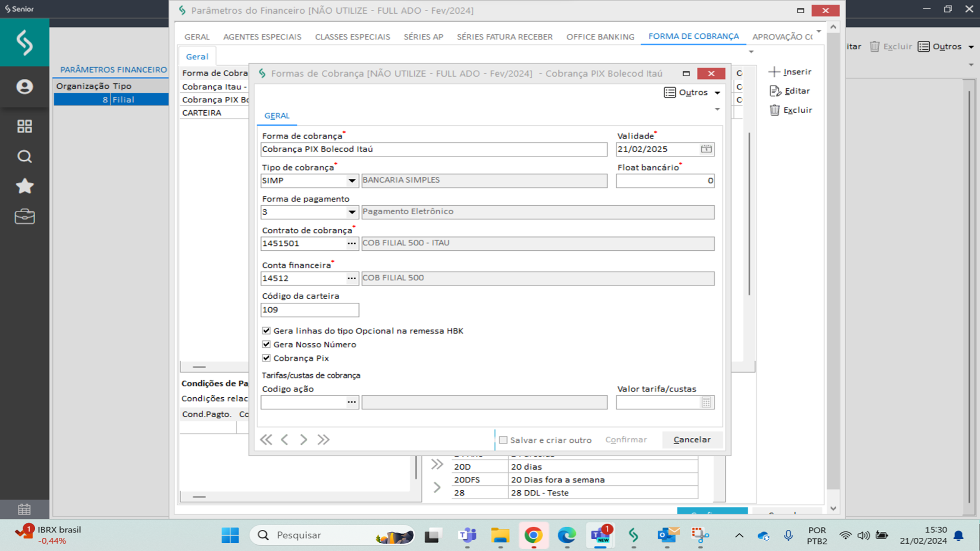980x551 pixels.
Task: Open the favorites star sidebar icon
Action: pyautogui.click(x=24, y=186)
